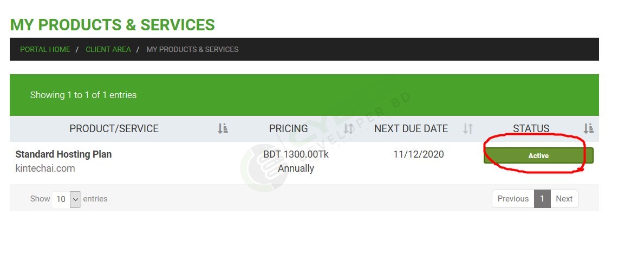
Task: Go to Portal Home breadcrumb
Action: click(x=45, y=49)
